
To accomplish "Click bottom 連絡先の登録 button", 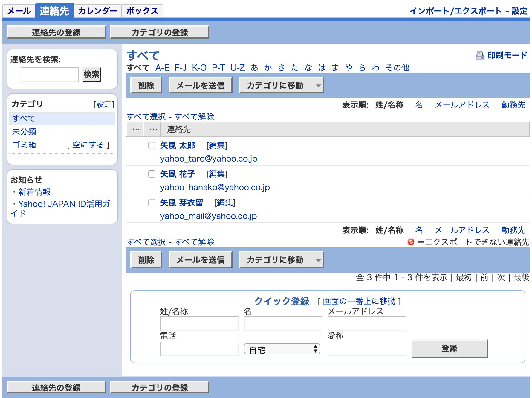I will (56, 387).
